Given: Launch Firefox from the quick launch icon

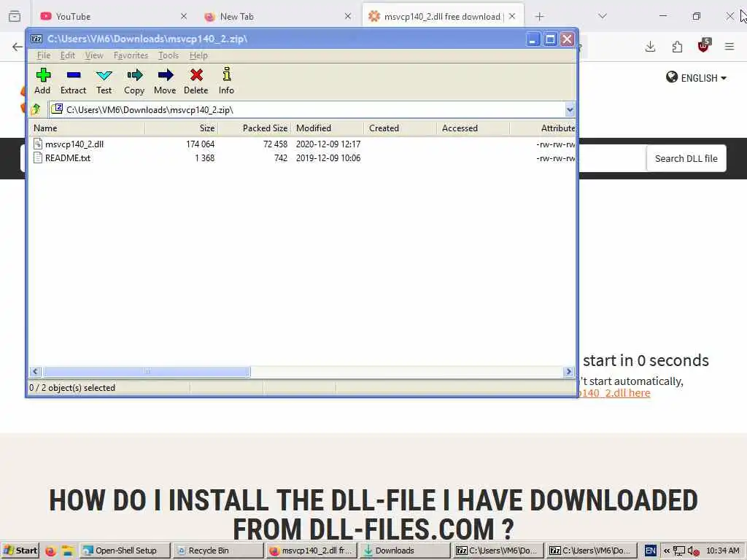Looking at the screenshot, I should [50, 551].
